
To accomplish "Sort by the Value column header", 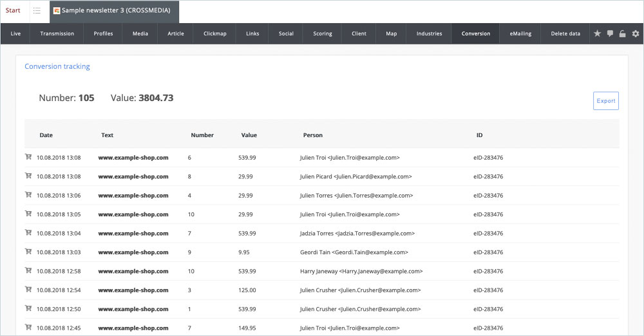I will click(249, 135).
